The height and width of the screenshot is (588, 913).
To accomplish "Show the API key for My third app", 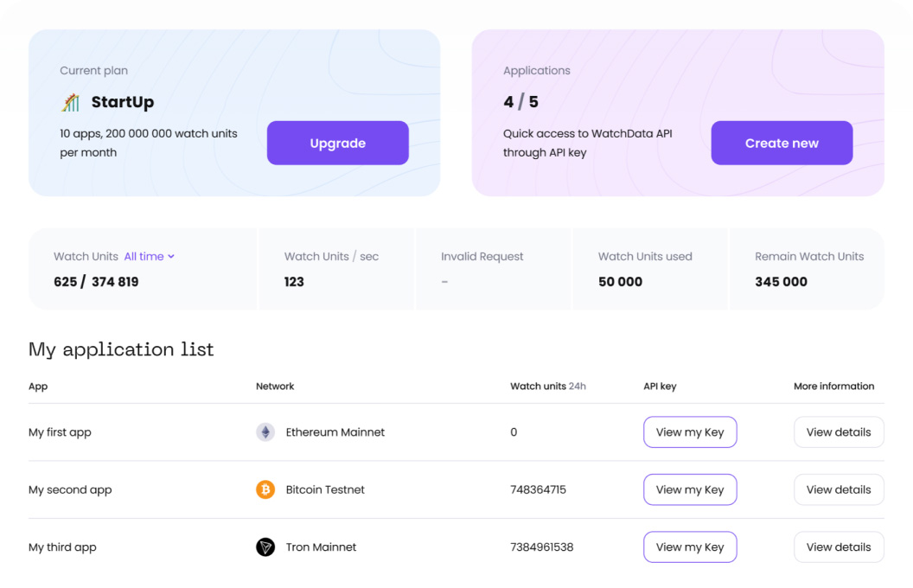I will (690, 546).
